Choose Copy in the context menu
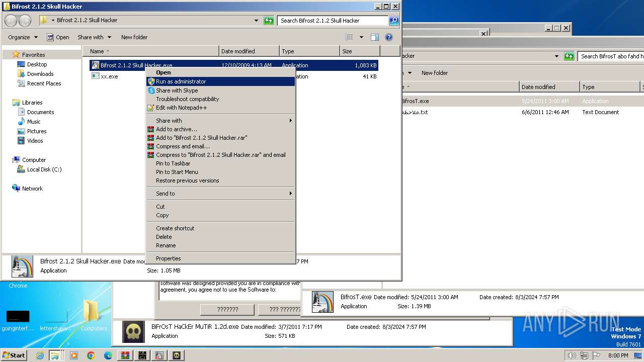This screenshot has width=644, height=362. coord(220,215)
